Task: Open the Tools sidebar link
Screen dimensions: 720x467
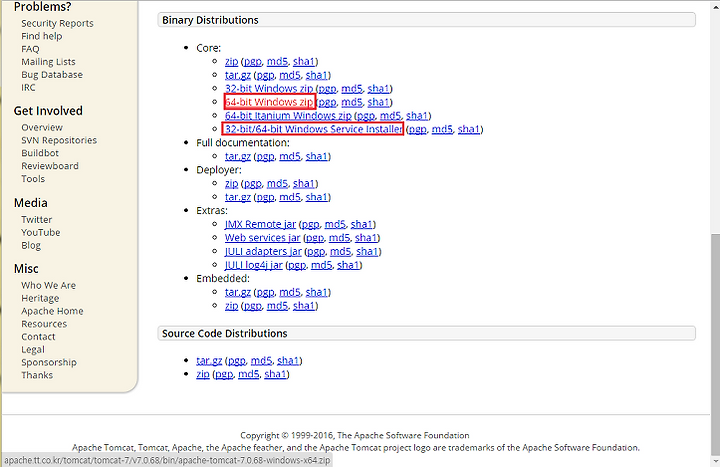Action: coord(33,179)
